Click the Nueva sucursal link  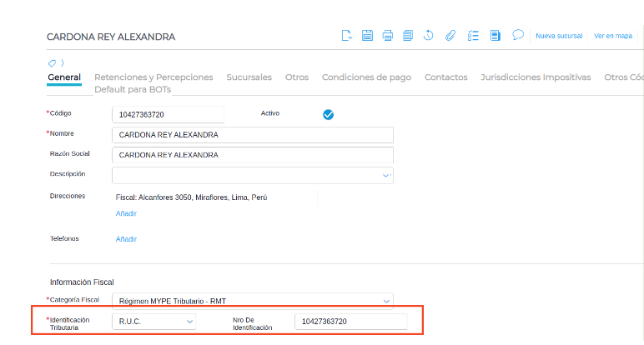tap(559, 36)
